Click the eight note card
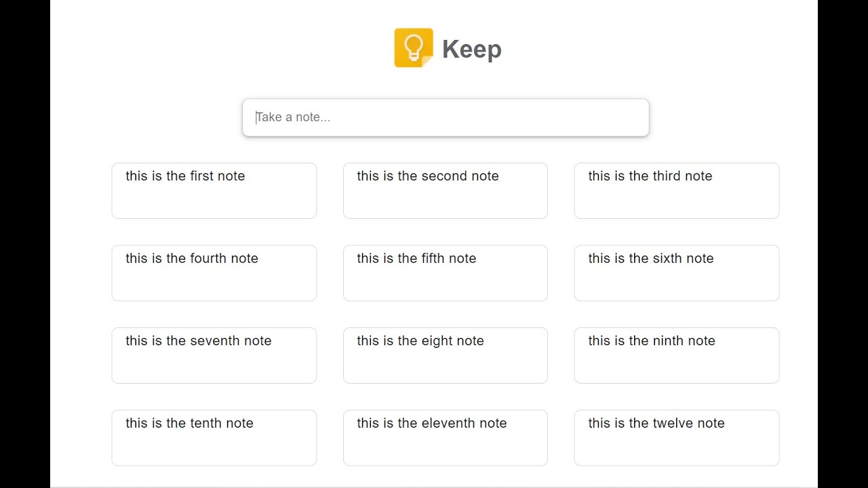Screen dimensions: 868x488 pyautogui.click(x=445, y=355)
